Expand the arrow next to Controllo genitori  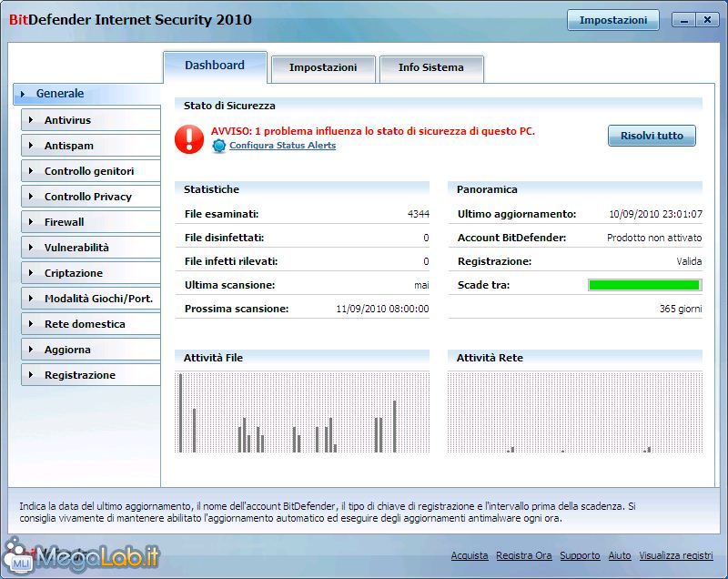coord(31,171)
